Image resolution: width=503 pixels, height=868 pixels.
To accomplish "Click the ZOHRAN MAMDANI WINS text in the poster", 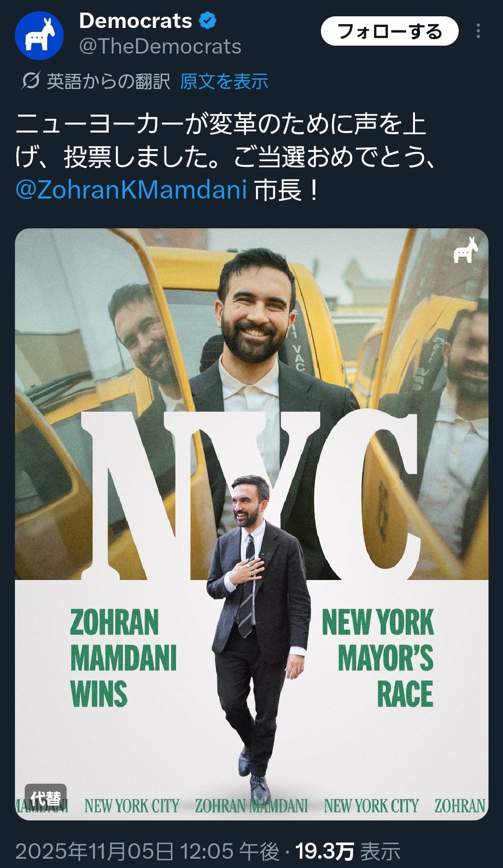I will [123, 657].
